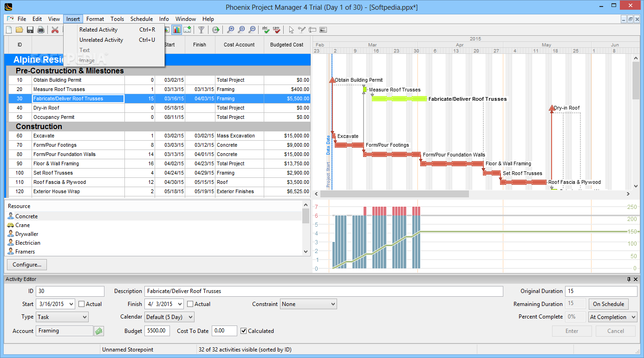Screen dimensions: 644x358
Task: Close the Activity Editor panel
Action: pyautogui.click(x=636, y=279)
